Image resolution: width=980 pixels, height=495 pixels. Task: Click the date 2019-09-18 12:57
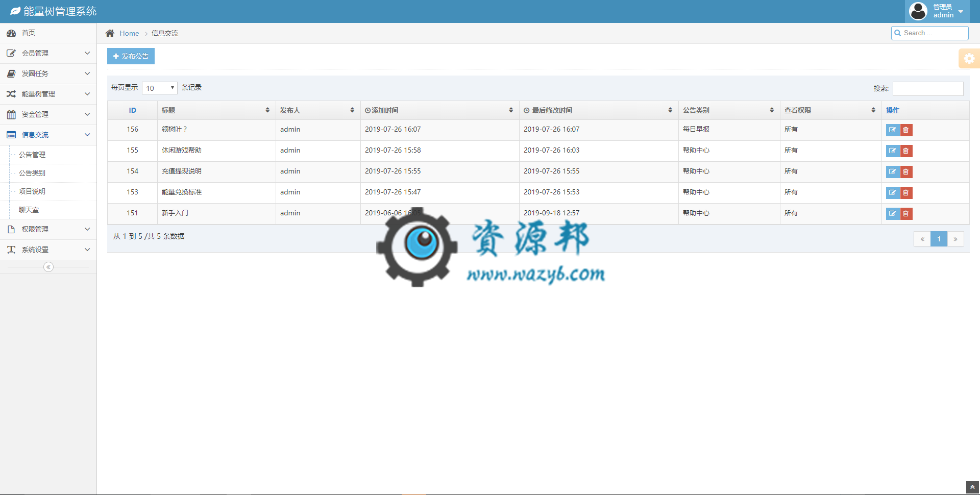point(552,213)
